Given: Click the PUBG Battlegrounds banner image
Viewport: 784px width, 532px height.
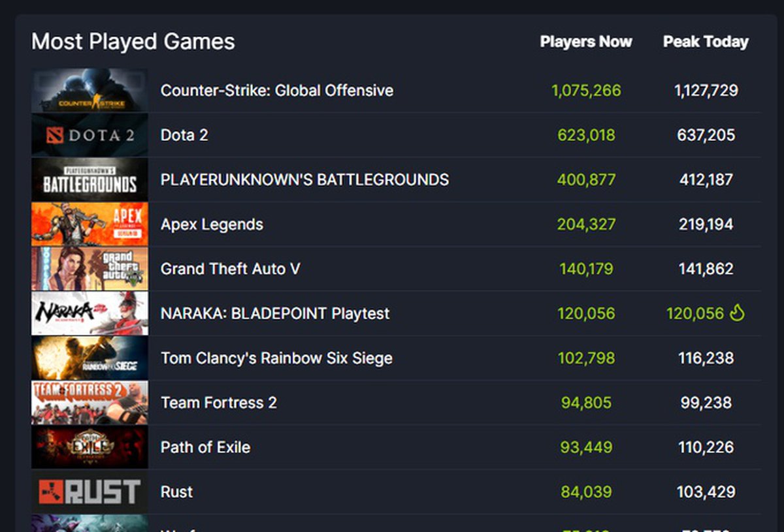Looking at the screenshot, I should pos(90,180).
